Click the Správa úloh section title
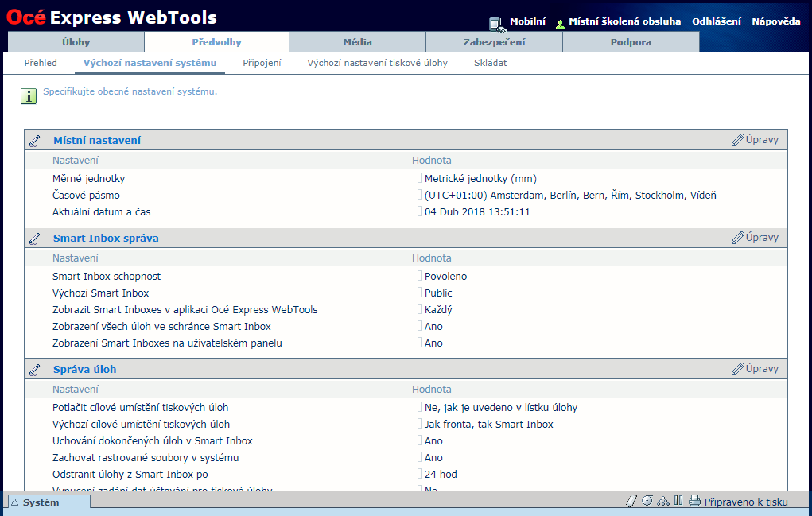The image size is (812, 516). click(x=85, y=369)
